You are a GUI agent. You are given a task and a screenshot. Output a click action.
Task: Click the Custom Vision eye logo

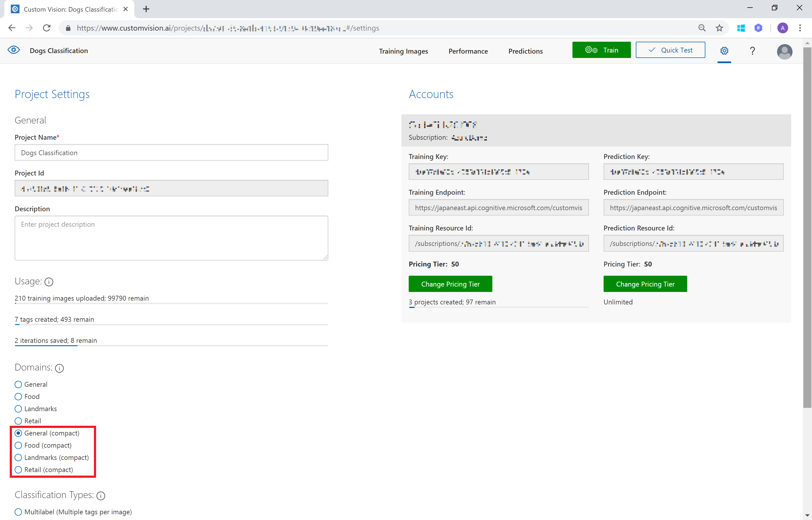(x=14, y=50)
